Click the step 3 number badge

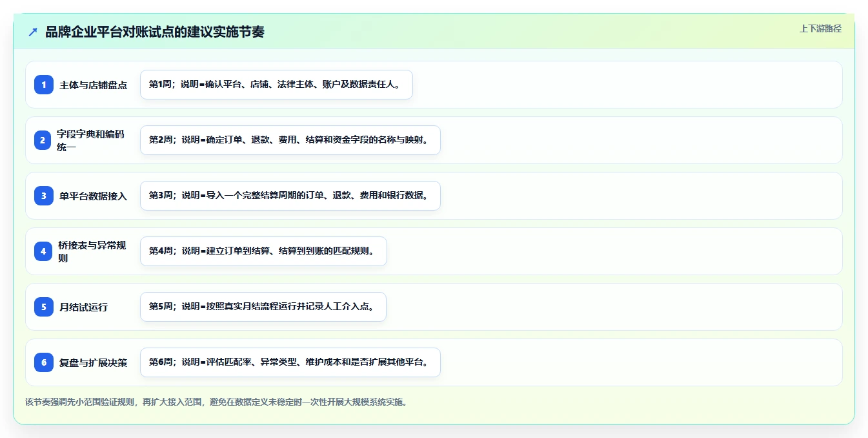(x=44, y=196)
